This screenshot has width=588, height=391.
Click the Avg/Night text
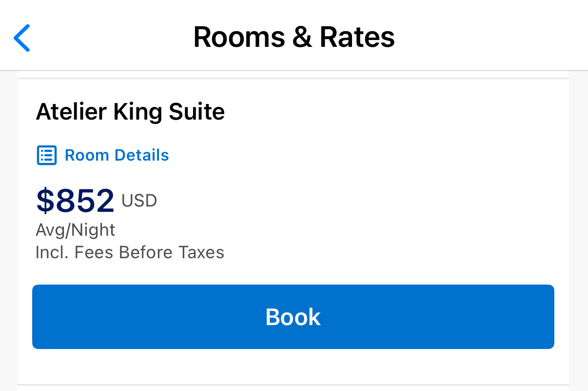pyautogui.click(x=76, y=230)
